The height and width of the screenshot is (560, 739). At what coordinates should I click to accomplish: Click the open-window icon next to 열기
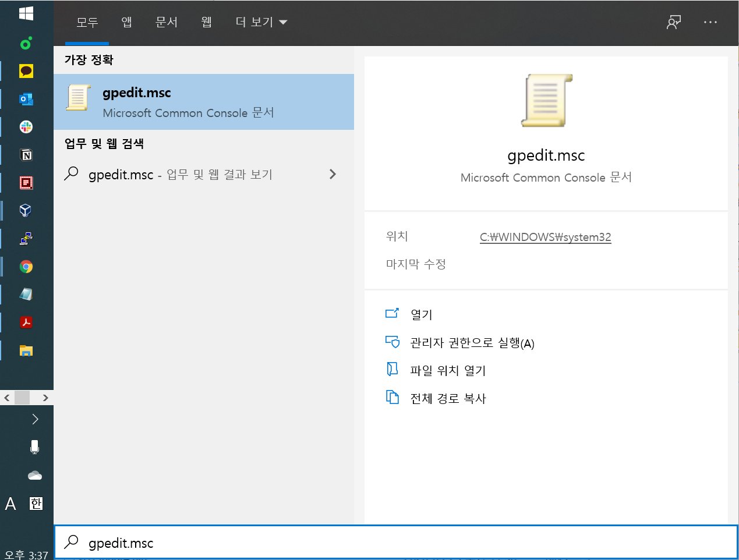click(393, 314)
